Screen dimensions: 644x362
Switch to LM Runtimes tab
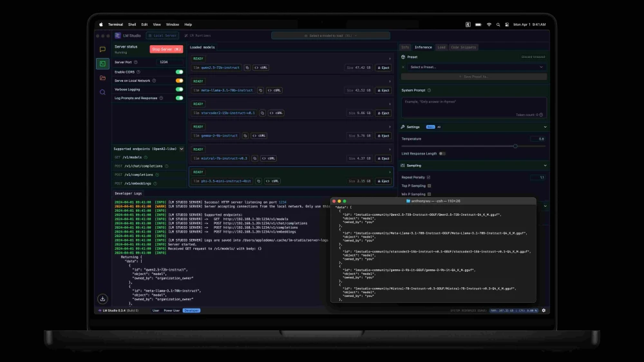coord(198,35)
